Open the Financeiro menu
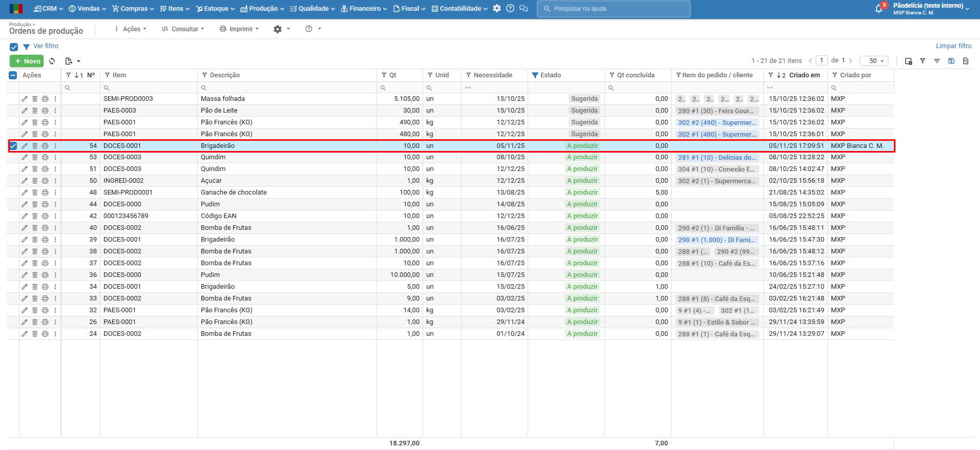Viewport: 980px width, 450px height. coord(364,9)
